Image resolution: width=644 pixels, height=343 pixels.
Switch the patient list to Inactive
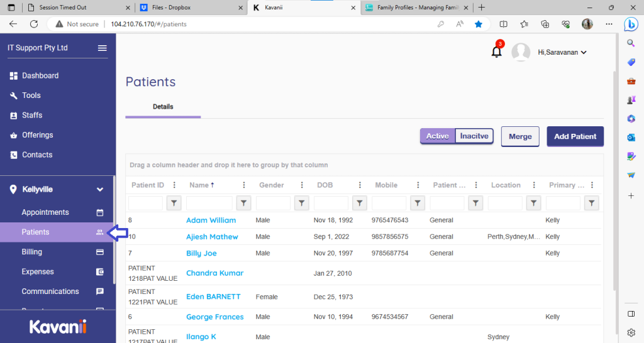tap(474, 136)
